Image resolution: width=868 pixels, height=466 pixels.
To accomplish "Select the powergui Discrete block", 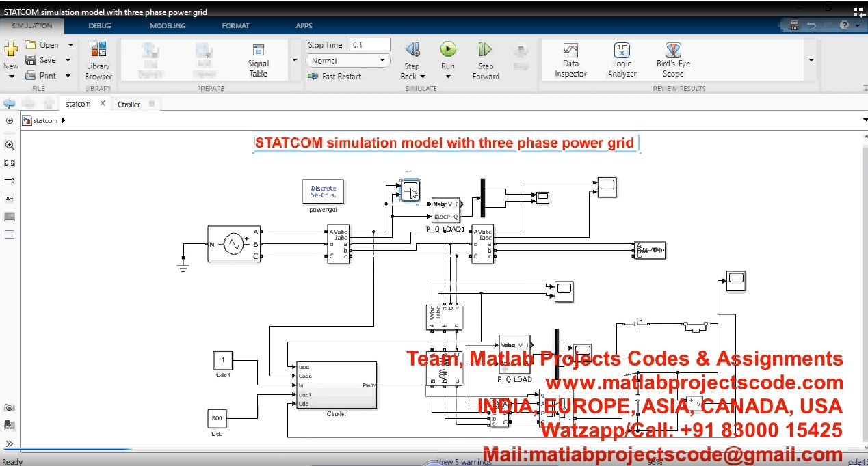I will pyautogui.click(x=324, y=191).
